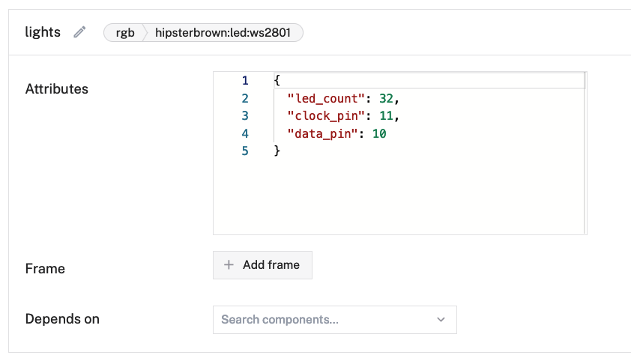Click the lights component name
Screen dimensions: 631x364
click(43, 32)
